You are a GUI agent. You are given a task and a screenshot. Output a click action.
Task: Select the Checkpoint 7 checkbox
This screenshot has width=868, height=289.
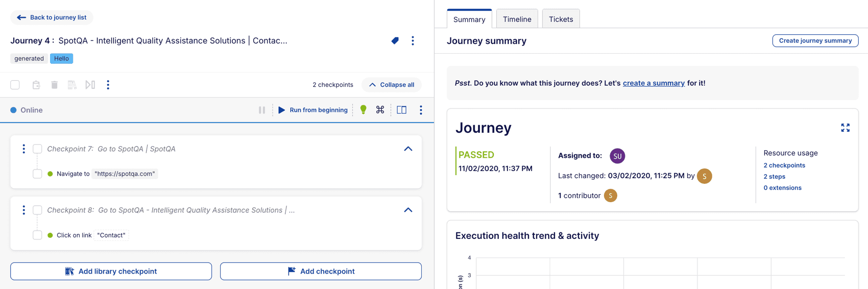coord(37,149)
